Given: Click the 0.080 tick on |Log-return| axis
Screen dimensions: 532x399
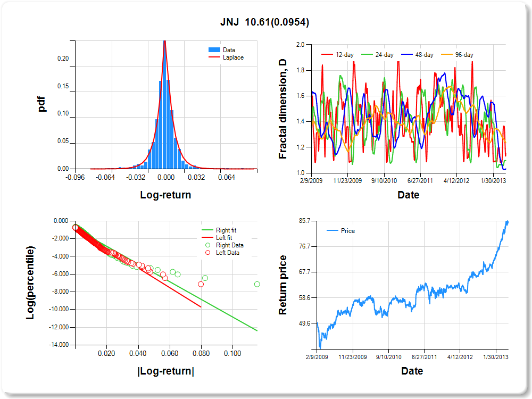Looking at the screenshot, I should point(201,354).
